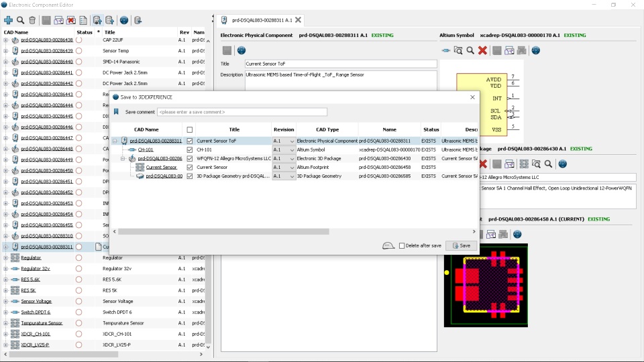The height and width of the screenshot is (362, 644).
Task: Click the globe icon in 3D Package toolbar
Action: tap(563, 164)
